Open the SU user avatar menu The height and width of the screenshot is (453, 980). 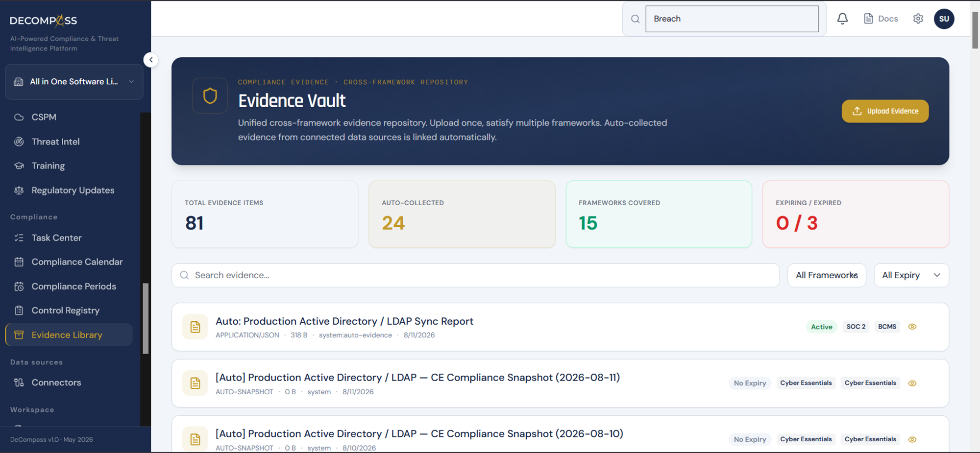944,19
